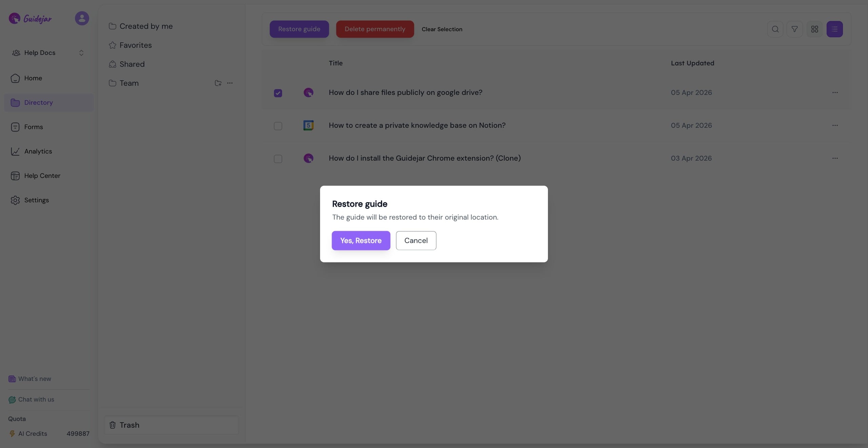Click the search magnifier icon

(x=775, y=29)
